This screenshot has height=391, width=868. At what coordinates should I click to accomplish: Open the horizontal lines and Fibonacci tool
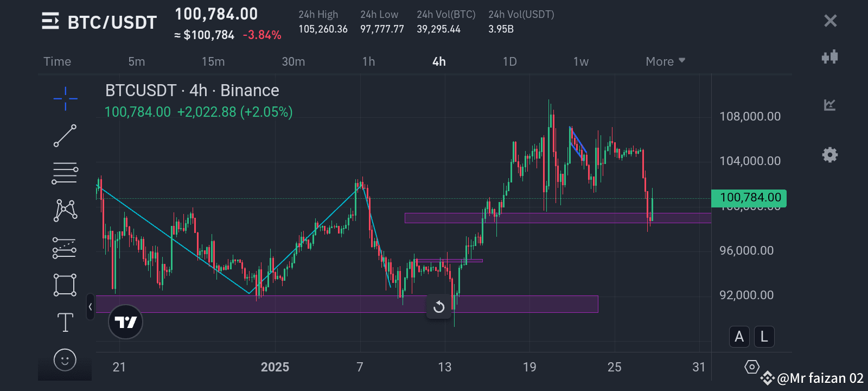(65, 173)
